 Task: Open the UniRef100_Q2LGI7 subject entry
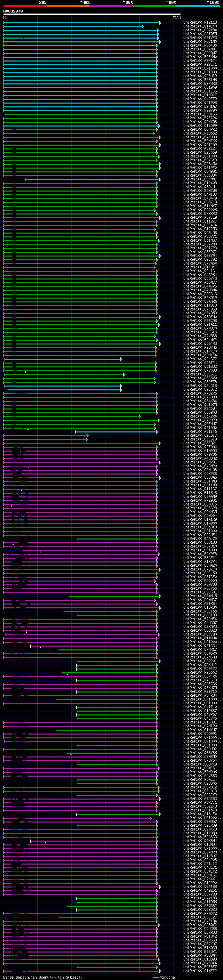coord(200,436)
